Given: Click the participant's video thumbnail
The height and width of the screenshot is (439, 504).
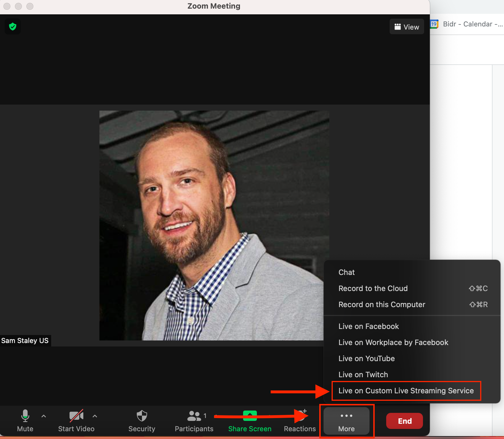Looking at the screenshot, I should coord(214,226).
